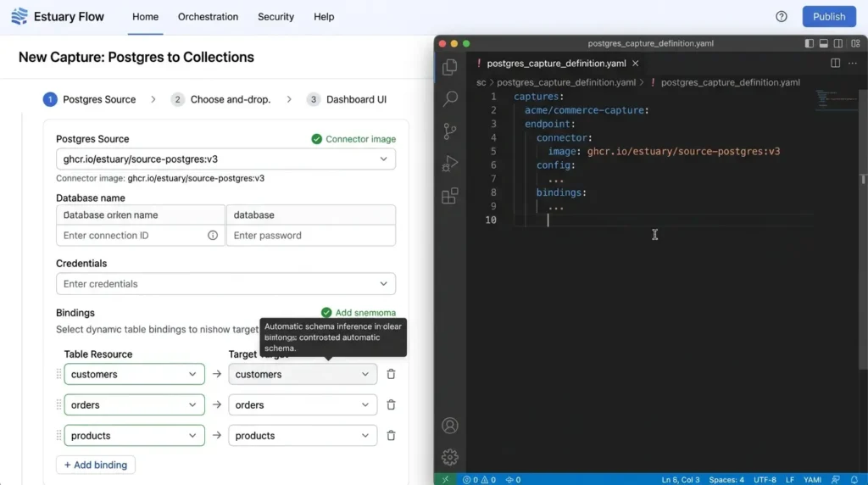Toggle the primary sidebar layout icon
Image resolution: width=868 pixels, height=485 pixels.
[810, 43]
